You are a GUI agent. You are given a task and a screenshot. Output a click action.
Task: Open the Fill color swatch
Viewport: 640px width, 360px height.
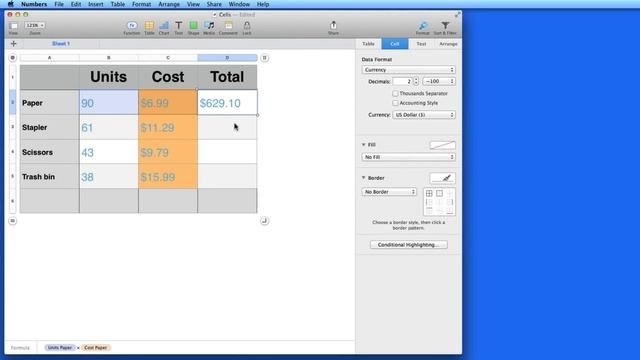[442, 145]
